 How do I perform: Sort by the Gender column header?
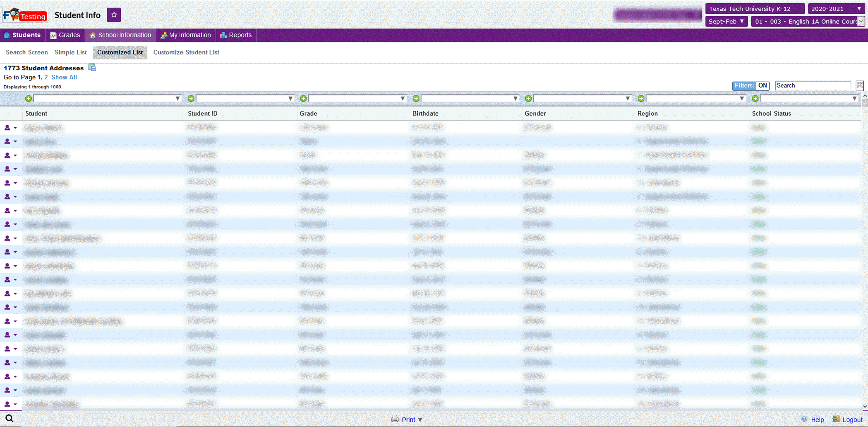[535, 113]
